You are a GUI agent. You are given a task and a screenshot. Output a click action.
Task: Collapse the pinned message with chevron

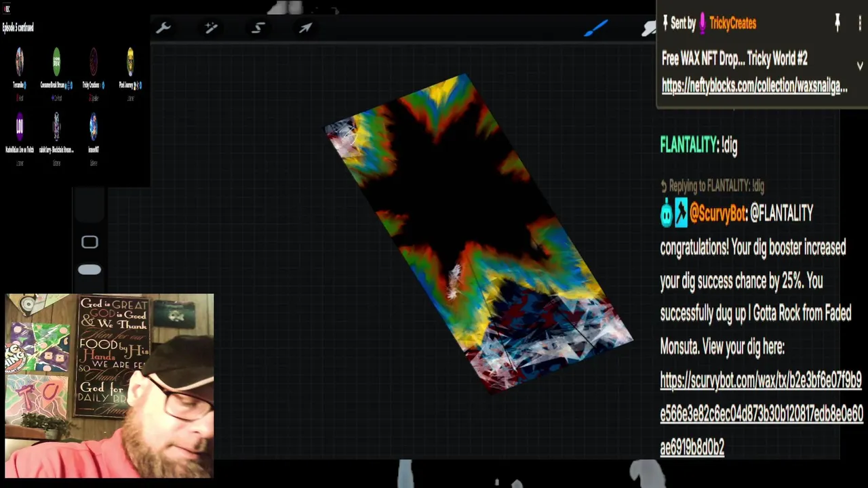tap(859, 66)
